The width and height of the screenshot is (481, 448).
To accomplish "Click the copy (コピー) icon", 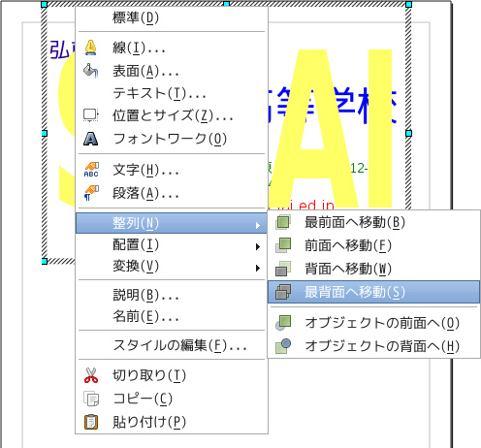I will click(x=91, y=399).
